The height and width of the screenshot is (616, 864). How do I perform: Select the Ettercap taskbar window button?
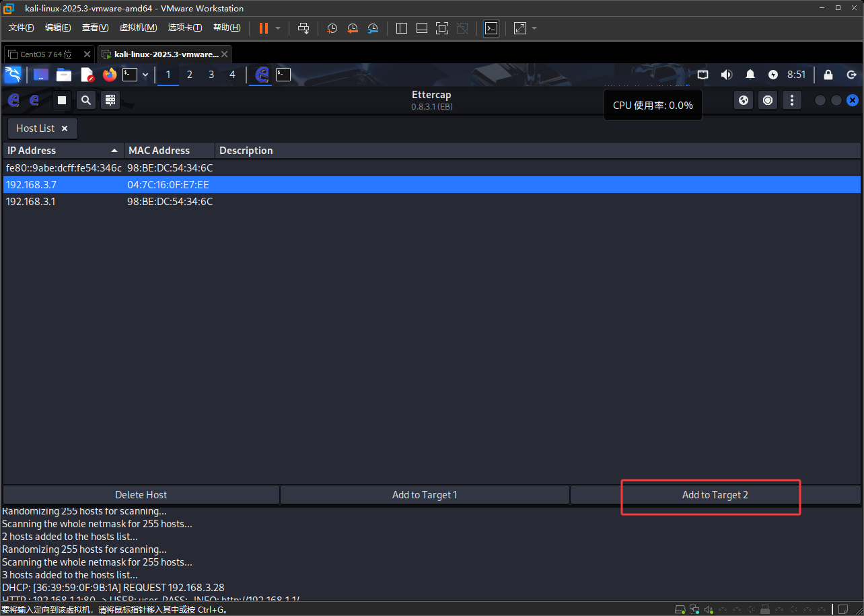(x=262, y=75)
